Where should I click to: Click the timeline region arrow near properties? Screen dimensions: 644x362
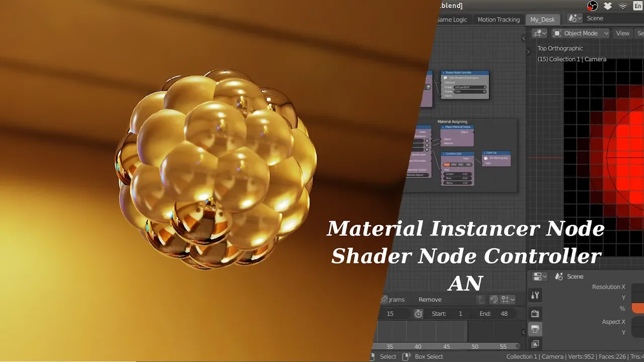point(524,332)
